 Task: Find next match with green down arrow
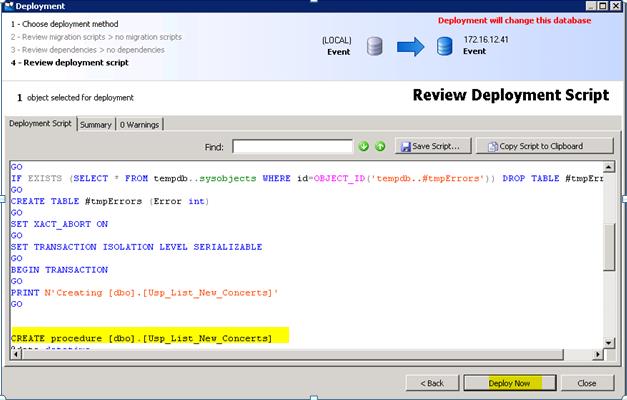pyautogui.click(x=363, y=146)
